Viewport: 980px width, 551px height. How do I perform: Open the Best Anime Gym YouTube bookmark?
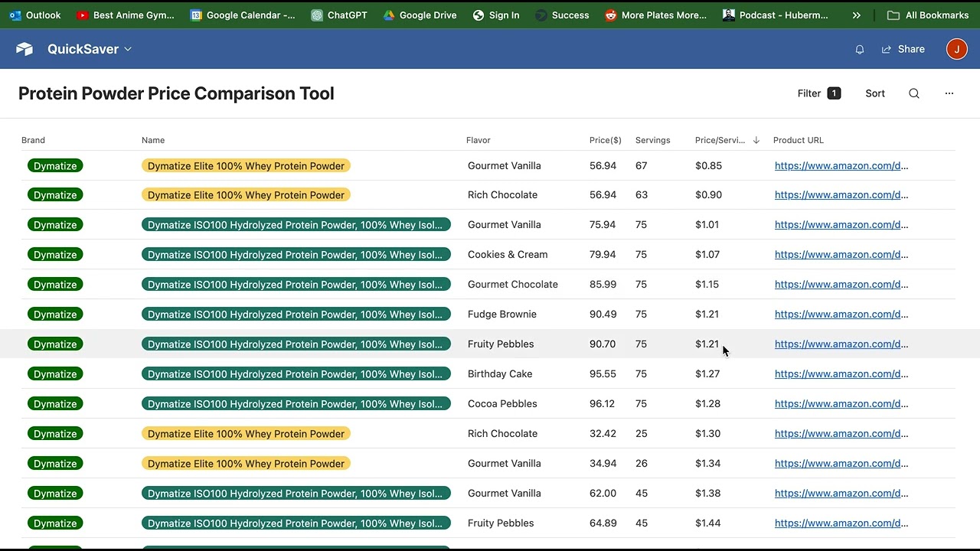point(126,15)
